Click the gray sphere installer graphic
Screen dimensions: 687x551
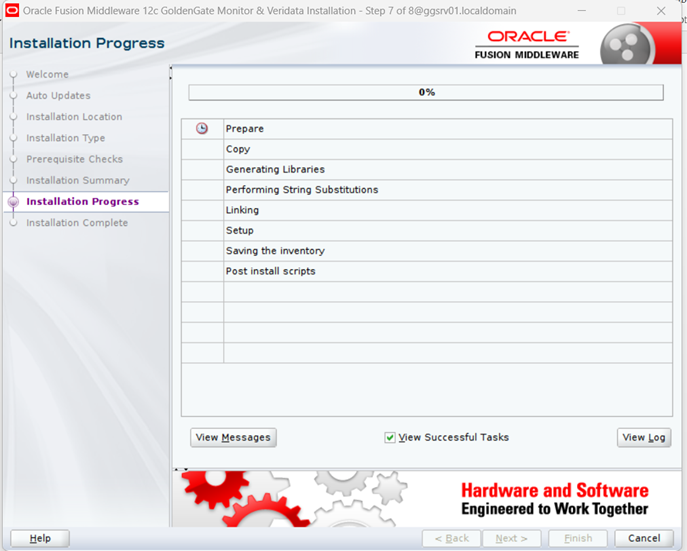[628, 46]
